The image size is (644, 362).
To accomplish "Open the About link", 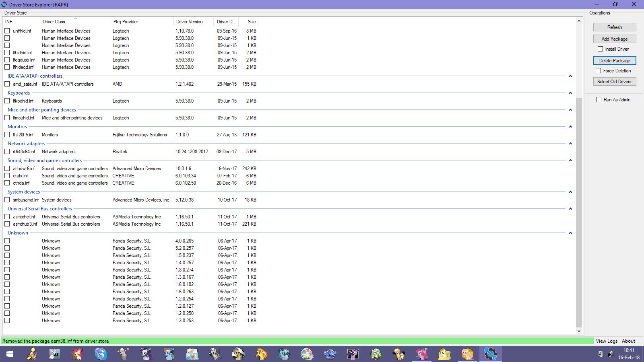I will [628, 341].
